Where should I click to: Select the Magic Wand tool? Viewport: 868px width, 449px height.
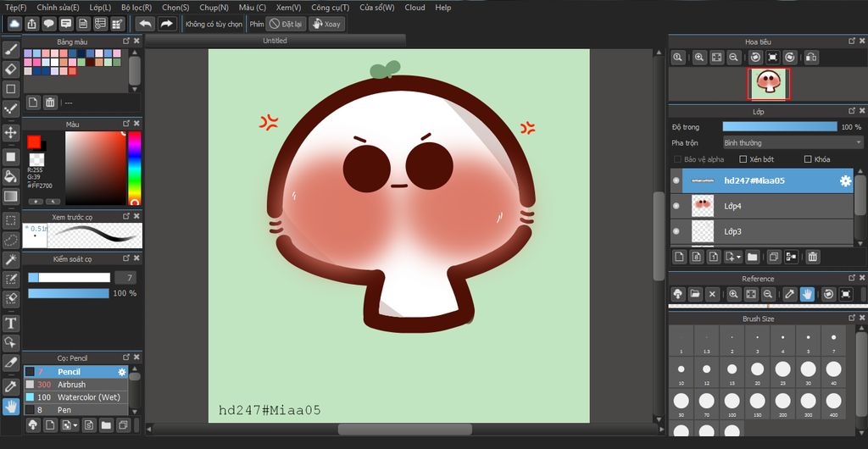11,259
